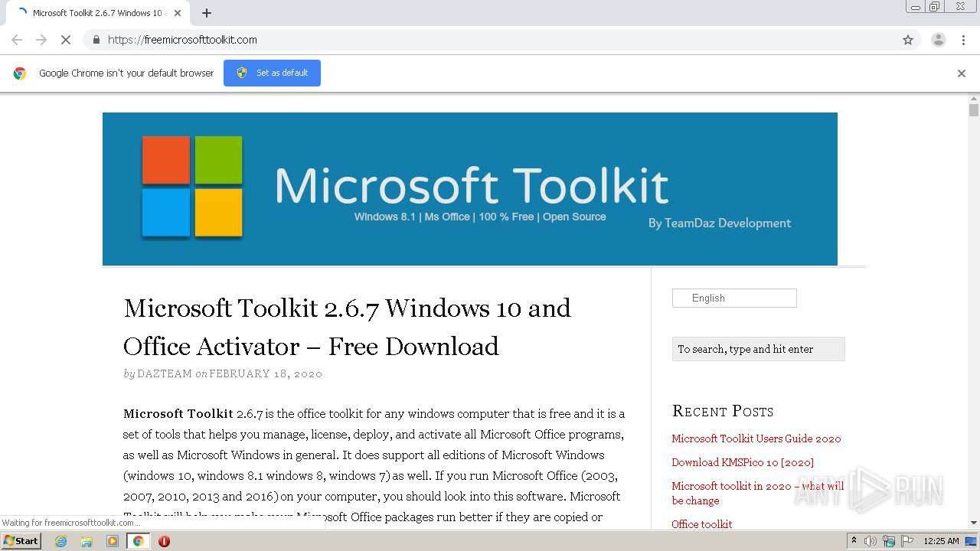Bookmark this page with star
This screenshot has width=980, height=551.
click(908, 40)
